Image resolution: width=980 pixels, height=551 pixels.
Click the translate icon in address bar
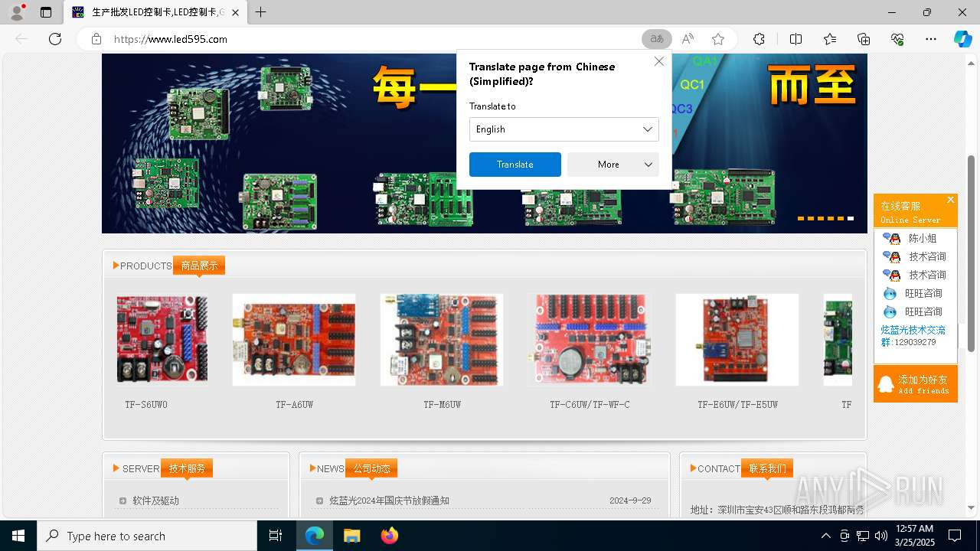(657, 39)
